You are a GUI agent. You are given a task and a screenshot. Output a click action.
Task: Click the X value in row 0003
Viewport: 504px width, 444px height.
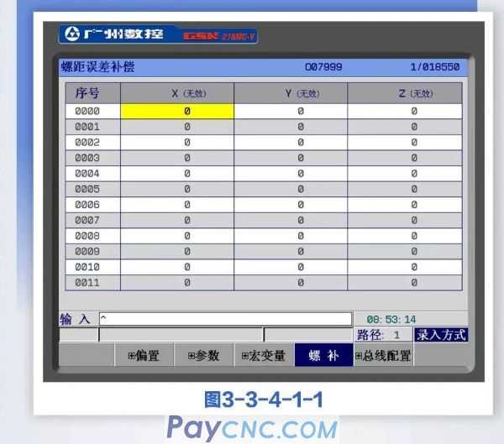(x=186, y=158)
